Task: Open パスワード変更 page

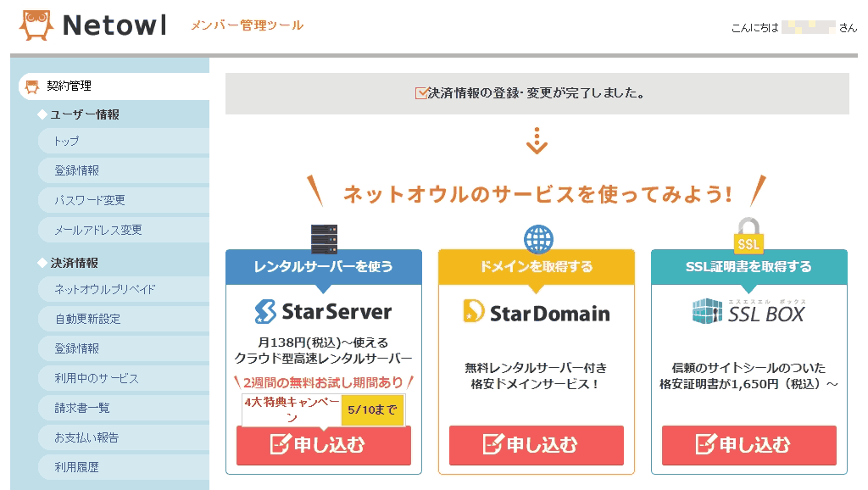Action: tap(124, 200)
